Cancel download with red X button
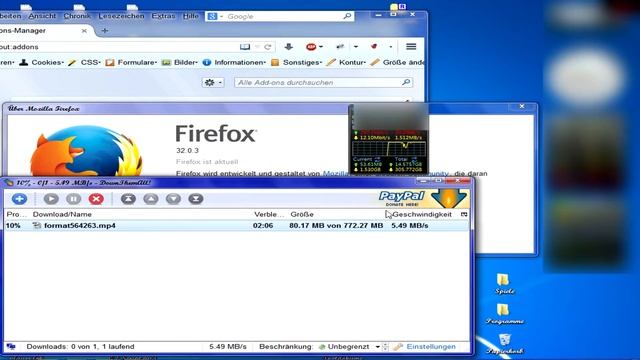This screenshot has height=360, width=640. coord(96,199)
